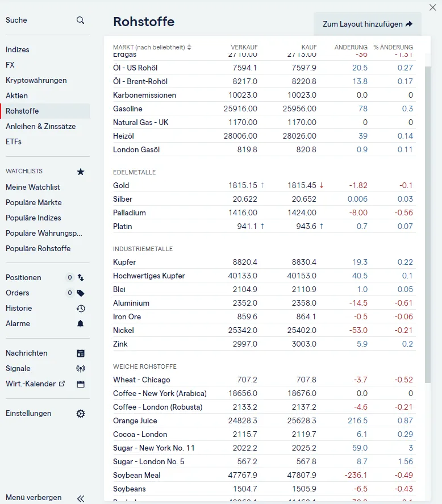Click Zum Layout hinzufügen button
Image resolution: width=442 pixels, height=504 pixels.
pyautogui.click(x=367, y=24)
